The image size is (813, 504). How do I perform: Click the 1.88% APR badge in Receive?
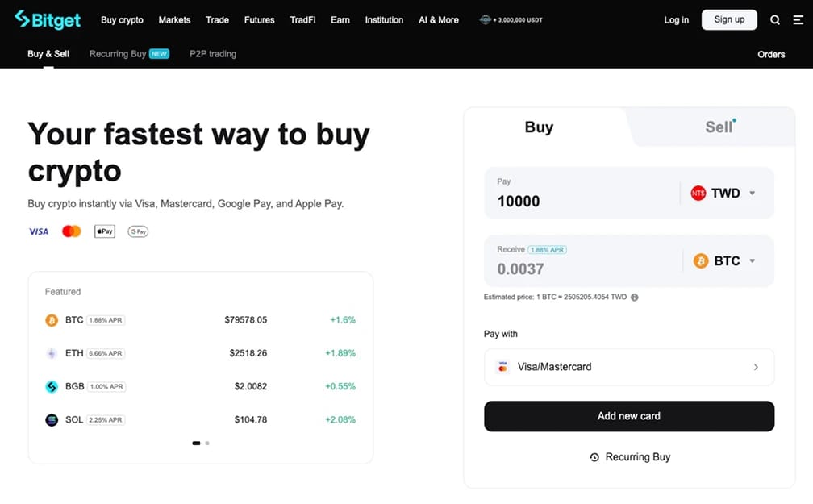point(547,250)
